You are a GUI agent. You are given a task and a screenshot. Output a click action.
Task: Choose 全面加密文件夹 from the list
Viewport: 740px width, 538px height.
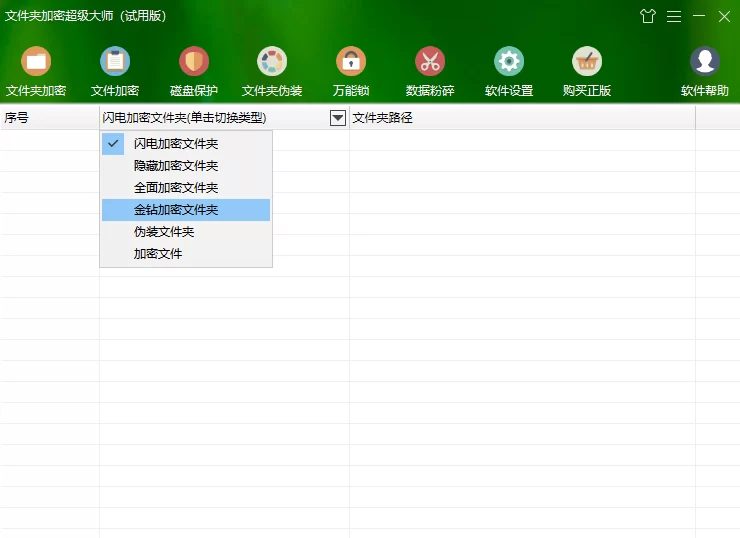coord(186,188)
